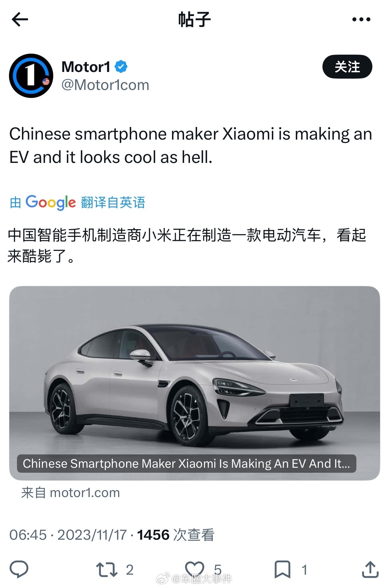389x588 pixels.
Task: Tap the 帖子 page title
Action: pos(194,19)
